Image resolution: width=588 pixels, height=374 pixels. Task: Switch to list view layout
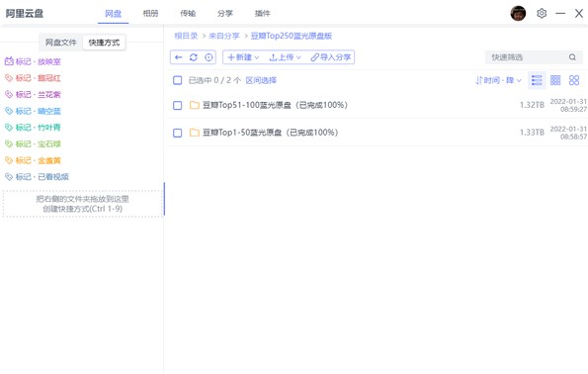(x=537, y=80)
